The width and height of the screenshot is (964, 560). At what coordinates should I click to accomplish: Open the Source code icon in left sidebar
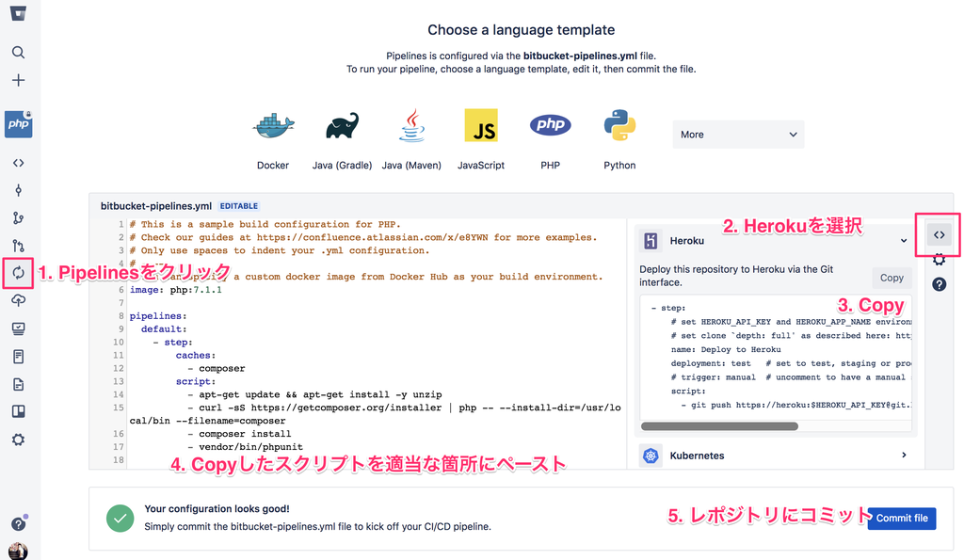[x=19, y=163]
